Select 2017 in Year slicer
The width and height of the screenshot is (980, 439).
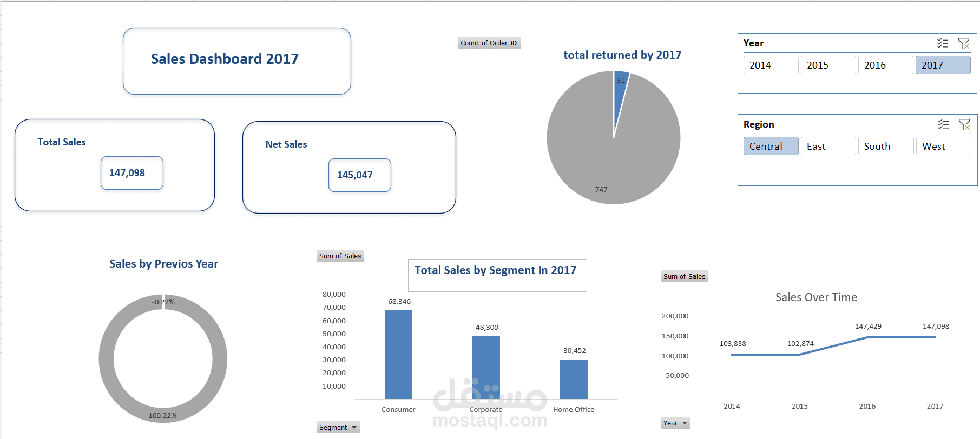(943, 65)
